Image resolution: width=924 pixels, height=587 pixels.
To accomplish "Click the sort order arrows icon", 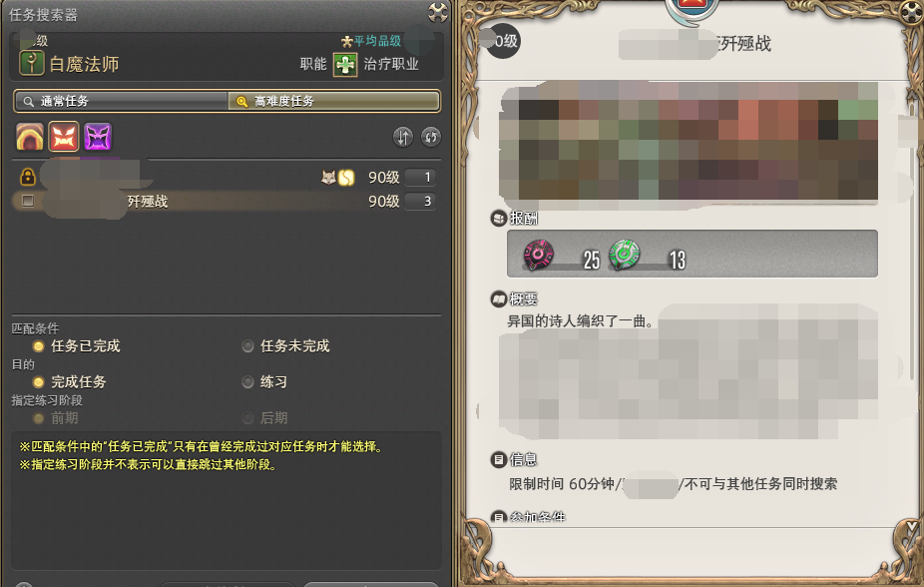I will coord(403,138).
